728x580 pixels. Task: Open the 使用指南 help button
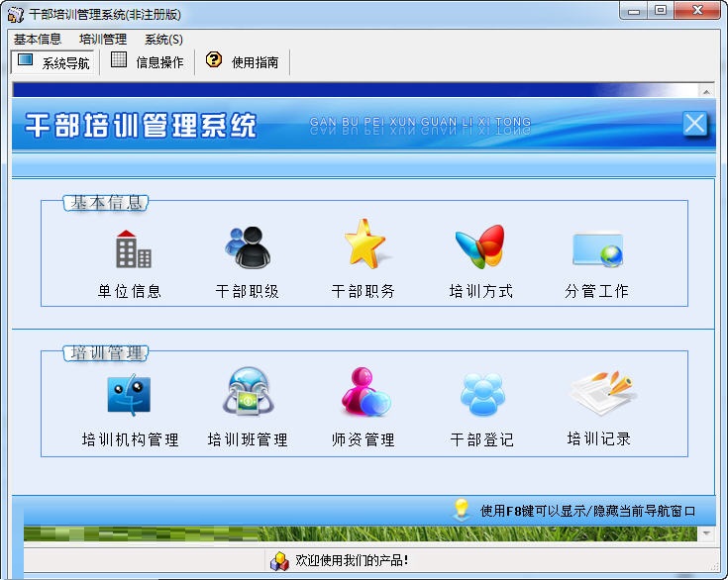click(243, 62)
